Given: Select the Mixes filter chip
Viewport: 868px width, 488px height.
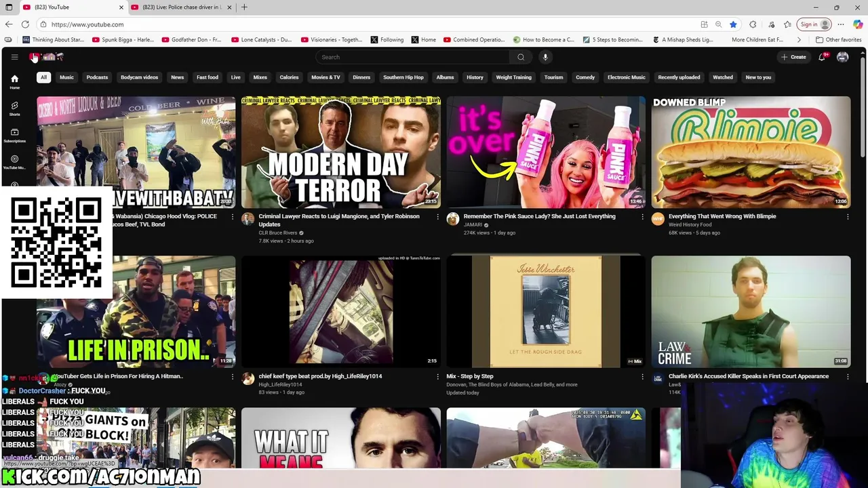Looking at the screenshot, I should (260, 77).
